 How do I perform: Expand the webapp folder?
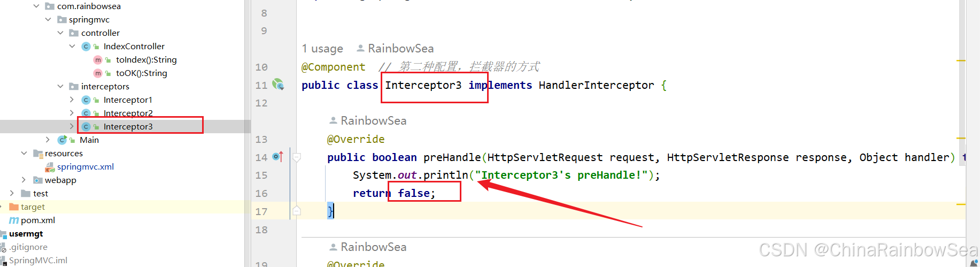point(24,180)
